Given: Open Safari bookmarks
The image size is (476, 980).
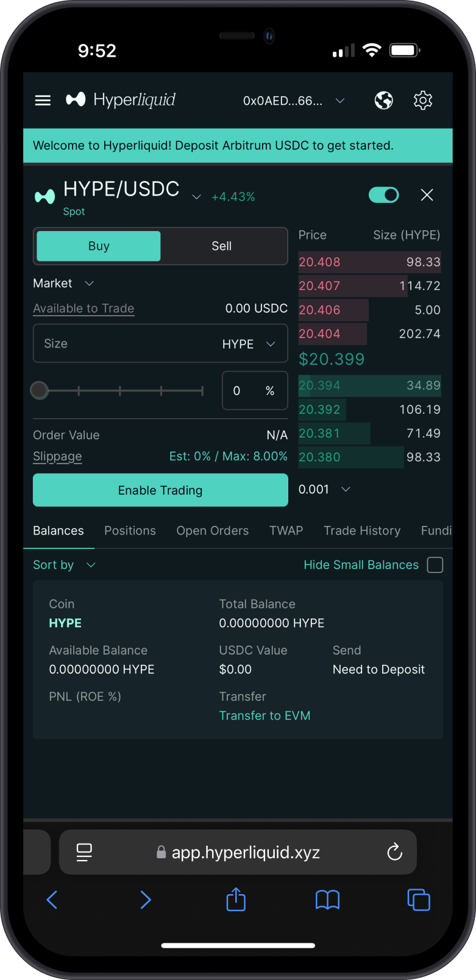Looking at the screenshot, I should (327, 900).
